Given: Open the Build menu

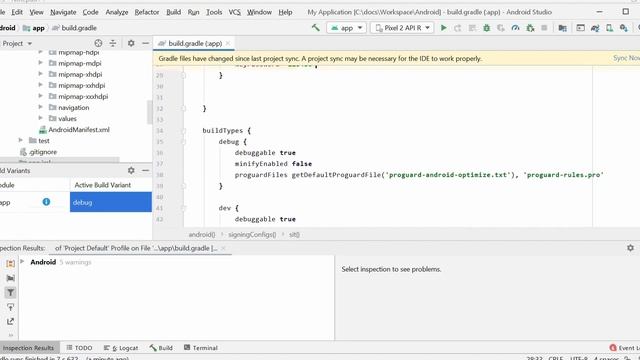Looking at the screenshot, I should click(173, 12).
